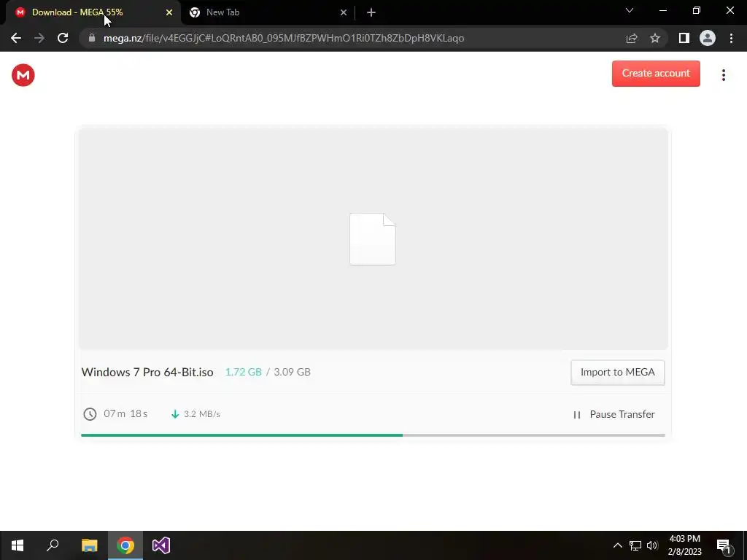747x560 pixels.
Task: Show hidden system tray icons
Action: click(617, 545)
